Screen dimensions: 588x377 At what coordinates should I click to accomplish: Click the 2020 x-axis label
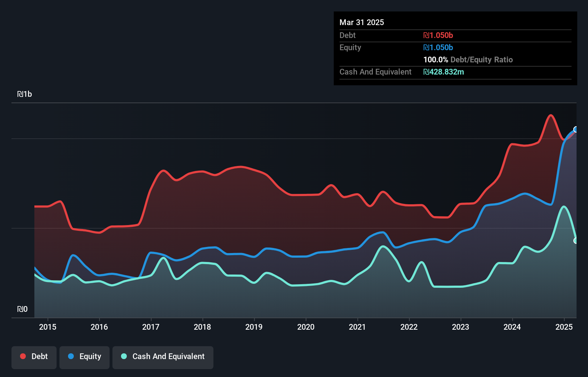tap(306, 327)
